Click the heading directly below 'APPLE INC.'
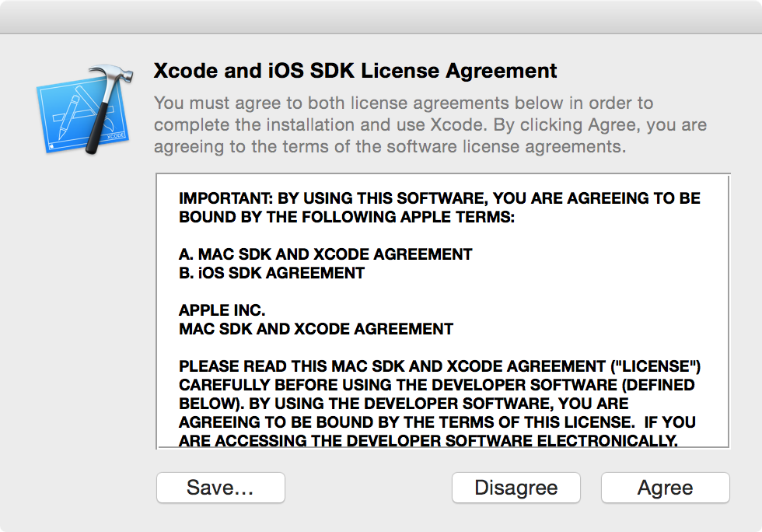Viewport: 762px width, 532px height. click(316, 329)
